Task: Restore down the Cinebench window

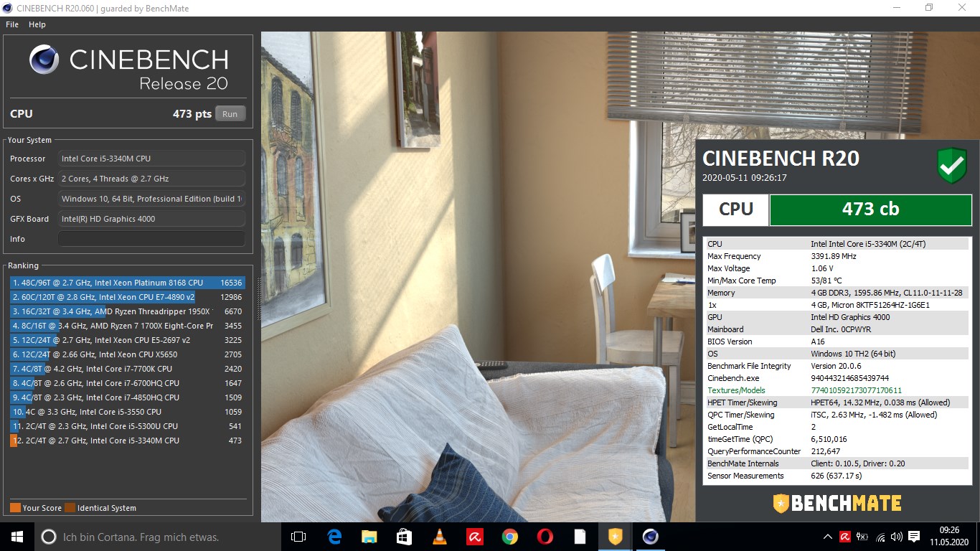Action: click(x=929, y=8)
